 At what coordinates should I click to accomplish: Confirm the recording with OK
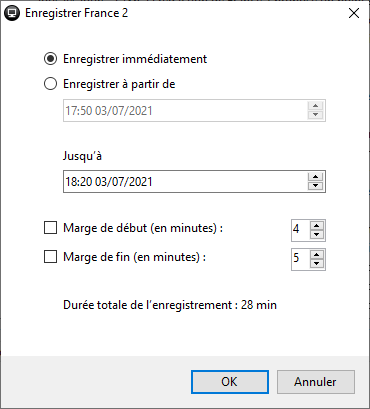pyautogui.click(x=230, y=382)
